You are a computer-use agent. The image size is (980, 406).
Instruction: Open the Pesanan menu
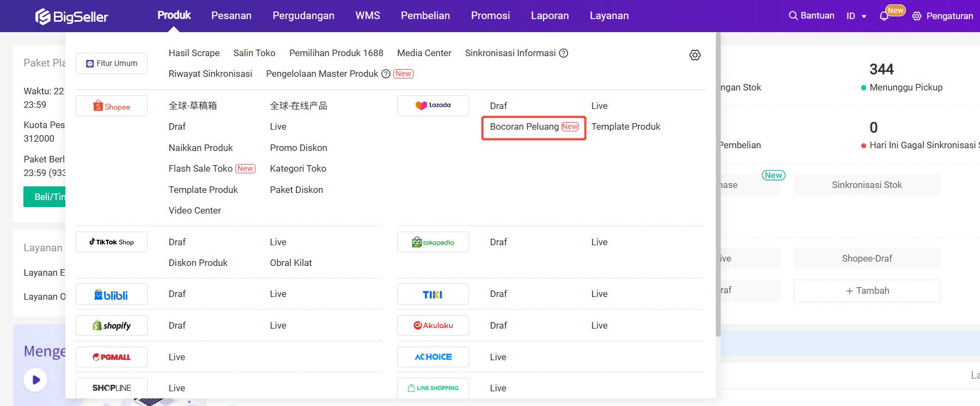232,16
